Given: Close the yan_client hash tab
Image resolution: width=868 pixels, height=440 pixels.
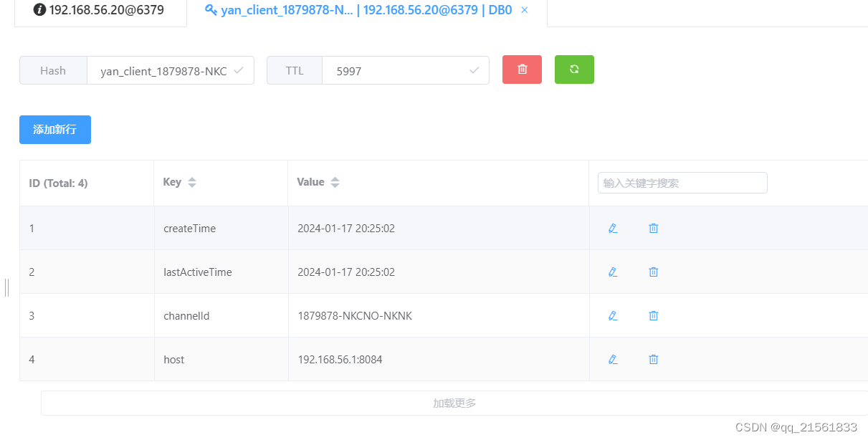Looking at the screenshot, I should coord(524,10).
